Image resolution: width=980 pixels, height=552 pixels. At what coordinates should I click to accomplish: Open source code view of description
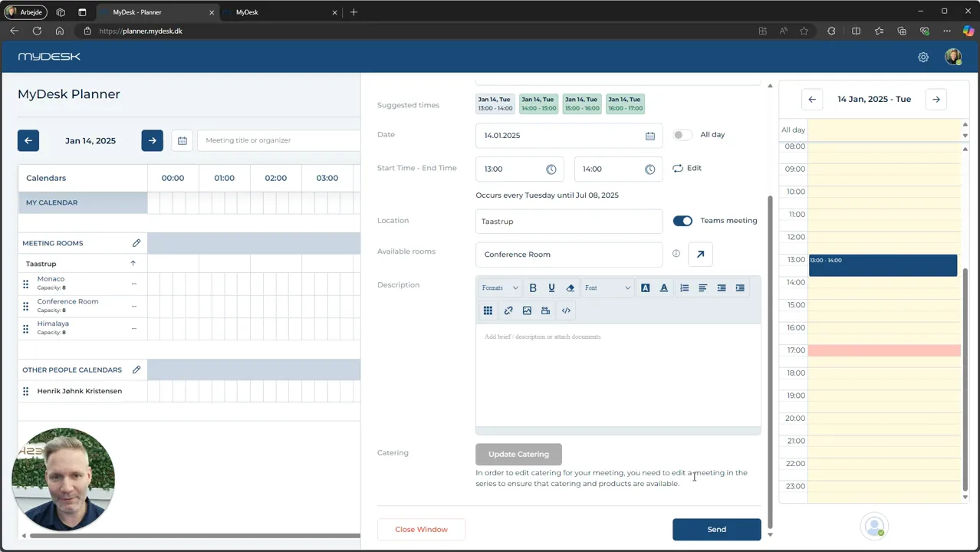tap(566, 310)
